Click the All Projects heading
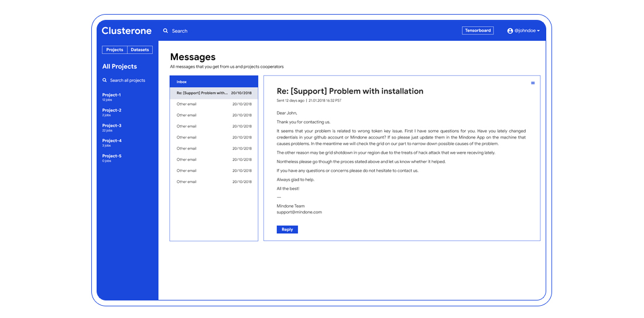The height and width of the screenshot is (318, 644). (x=119, y=67)
